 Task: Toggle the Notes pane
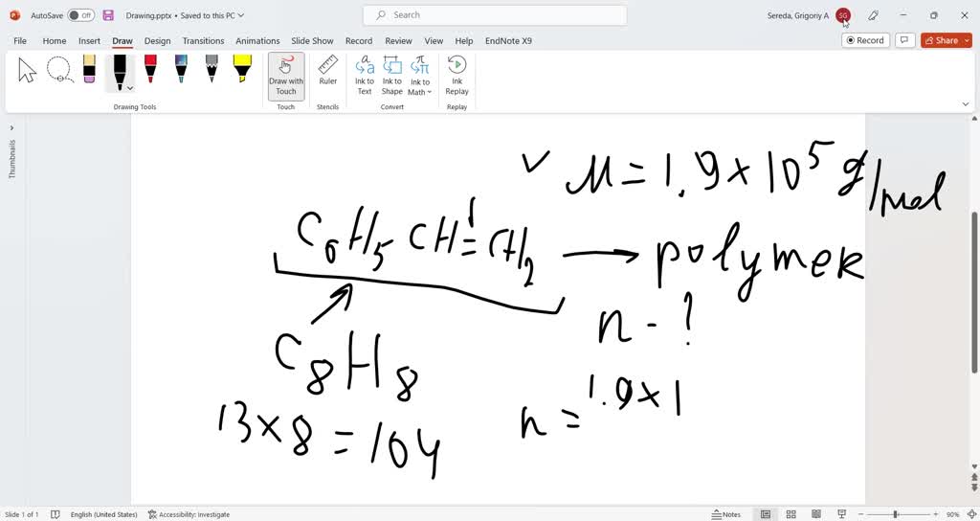726,514
